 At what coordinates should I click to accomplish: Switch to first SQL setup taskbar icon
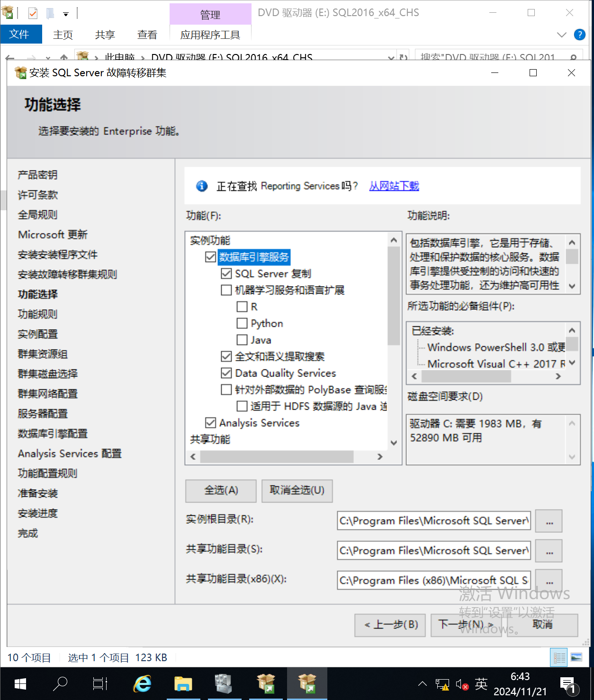[x=266, y=684]
